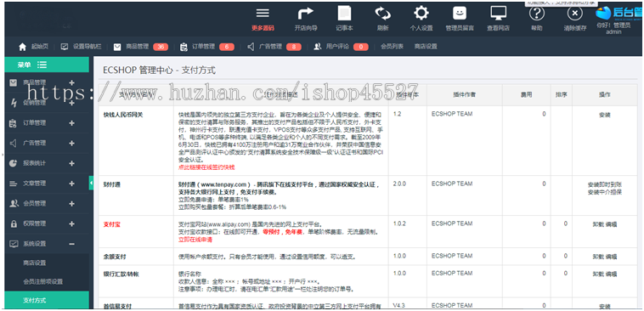Open 个人设置 gear icon
Viewport: 644px width, 311px height.
coord(421,13)
